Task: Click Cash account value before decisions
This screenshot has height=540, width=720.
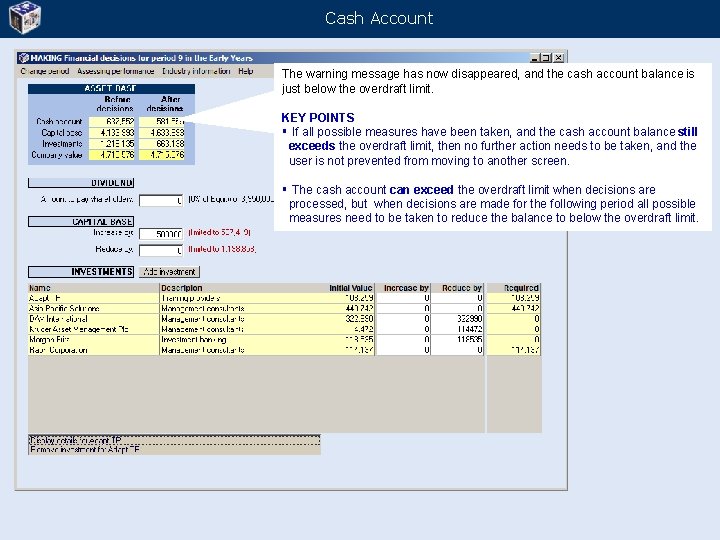Action: coord(112,122)
